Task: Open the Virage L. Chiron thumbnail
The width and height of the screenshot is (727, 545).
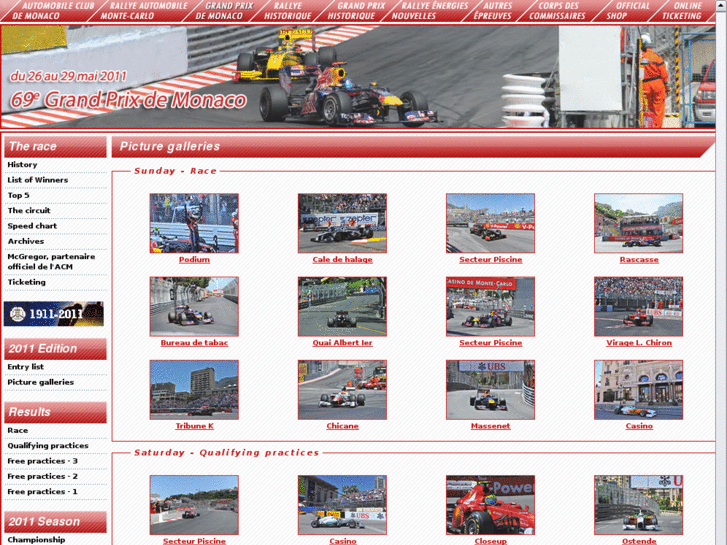Action: coord(638,307)
